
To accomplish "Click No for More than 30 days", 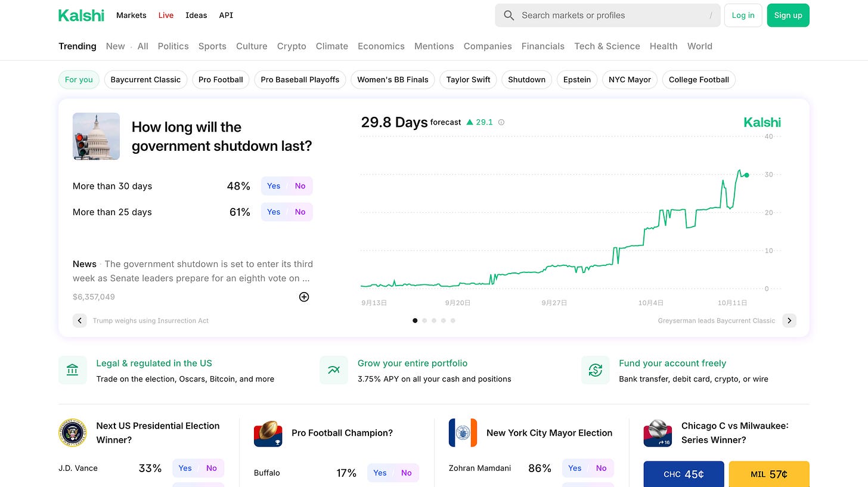I will pyautogui.click(x=300, y=186).
